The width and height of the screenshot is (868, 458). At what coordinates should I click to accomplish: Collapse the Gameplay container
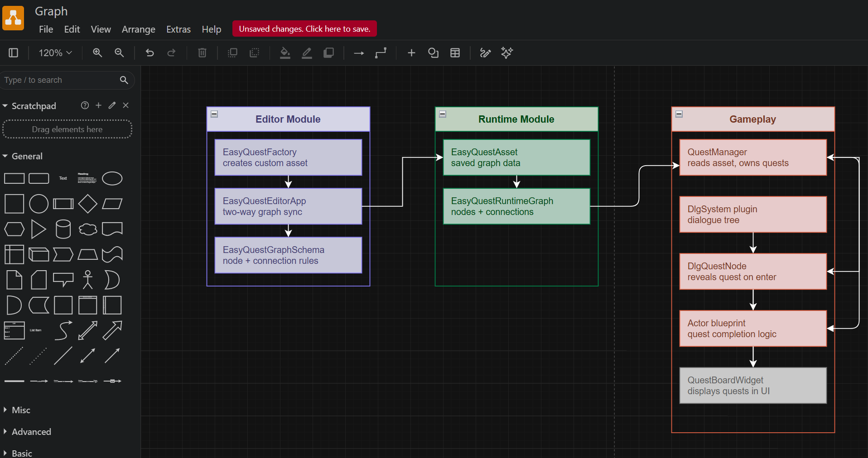pos(679,114)
